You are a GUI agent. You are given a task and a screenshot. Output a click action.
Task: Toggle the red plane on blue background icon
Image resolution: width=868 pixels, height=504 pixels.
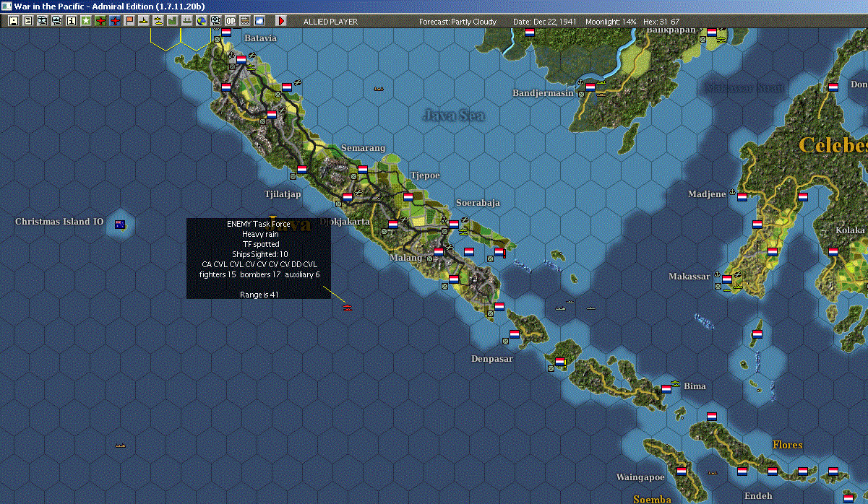pyautogui.click(x=115, y=21)
